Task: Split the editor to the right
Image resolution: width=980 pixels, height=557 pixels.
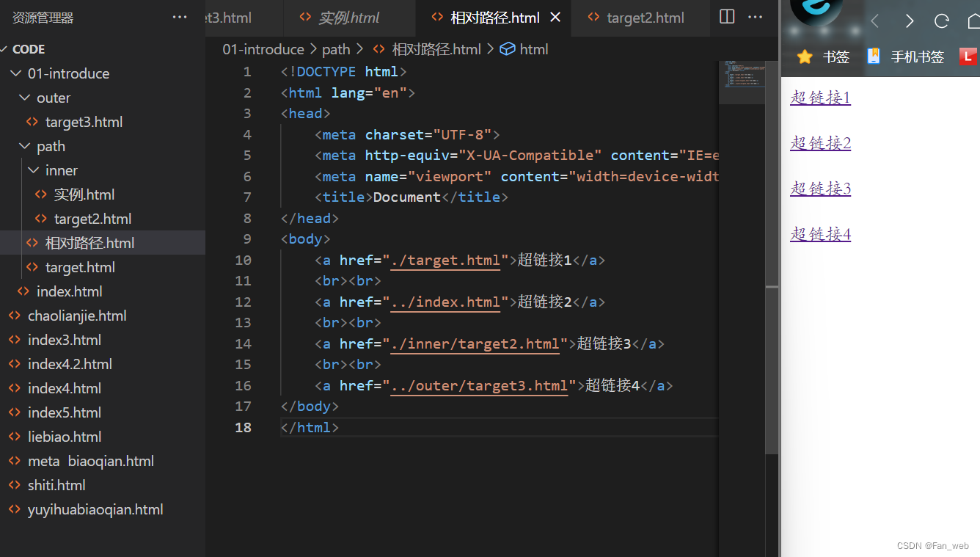Action: 727,17
